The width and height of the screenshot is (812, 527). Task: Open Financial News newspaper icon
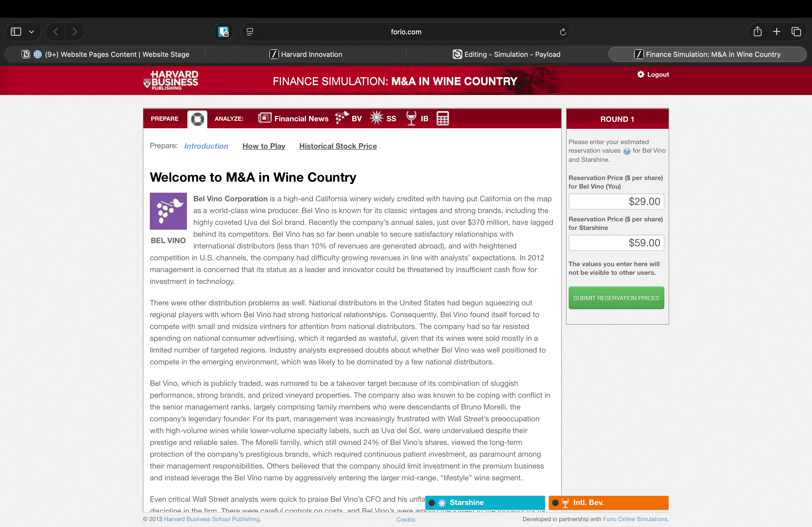[x=265, y=118]
